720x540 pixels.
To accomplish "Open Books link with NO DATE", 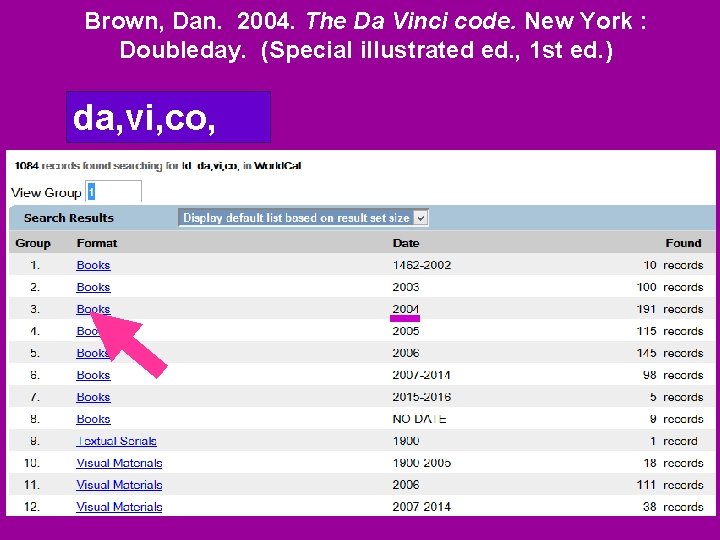I will point(93,419).
